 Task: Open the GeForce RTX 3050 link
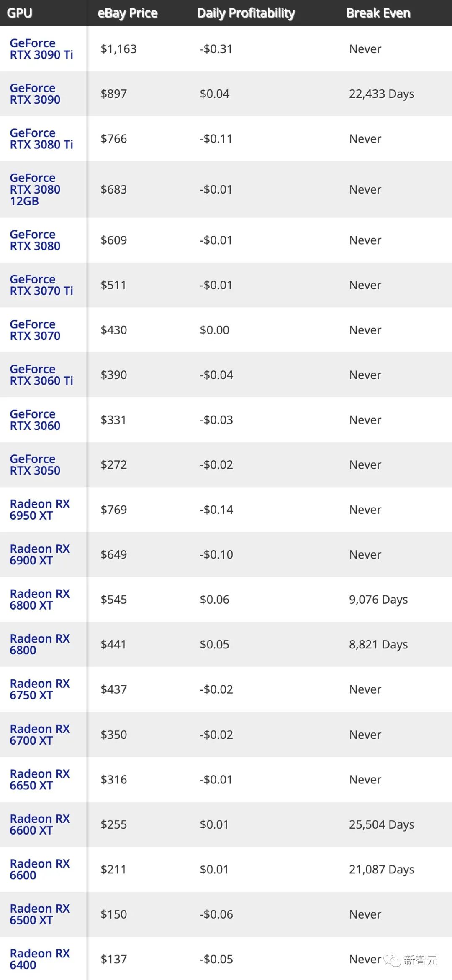coord(35,465)
